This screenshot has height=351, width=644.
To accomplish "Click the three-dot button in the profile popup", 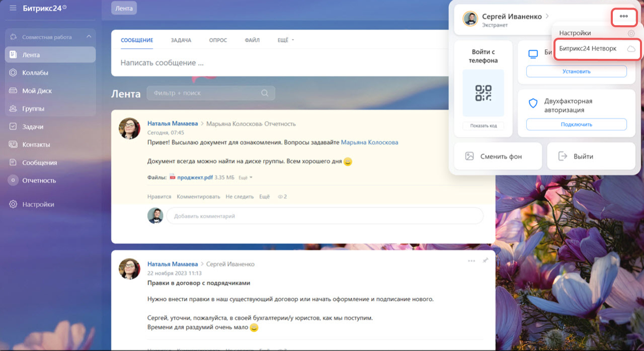I will pyautogui.click(x=624, y=16).
